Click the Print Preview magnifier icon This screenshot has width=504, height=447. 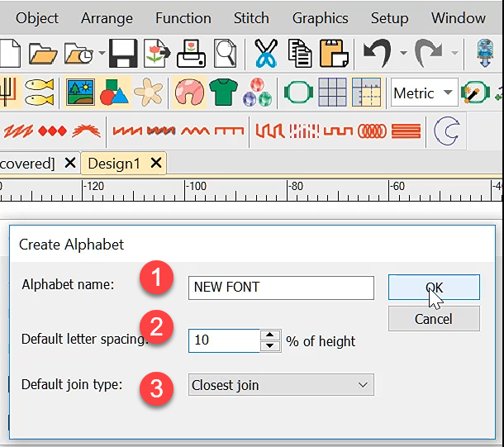click(x=225, y=55)
